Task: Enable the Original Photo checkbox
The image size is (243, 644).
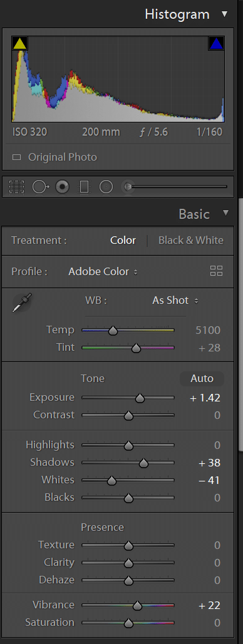Action: point(16,158)
